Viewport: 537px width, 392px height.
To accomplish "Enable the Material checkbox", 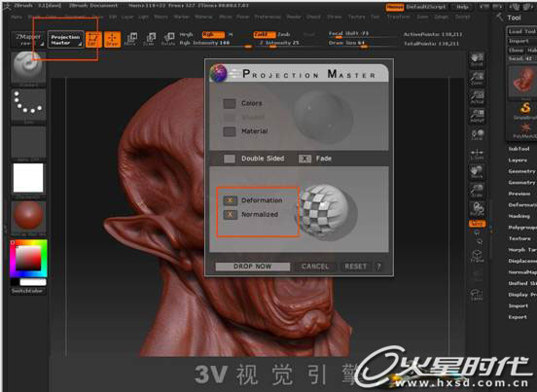I will [x=230, y=131].
